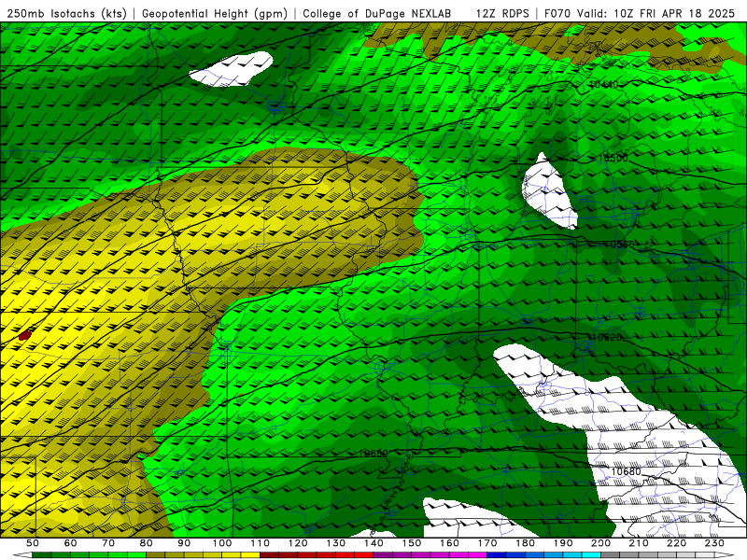Click the 90 value on the color scale
The image size is (747, 560).
(x=184, y=543)
